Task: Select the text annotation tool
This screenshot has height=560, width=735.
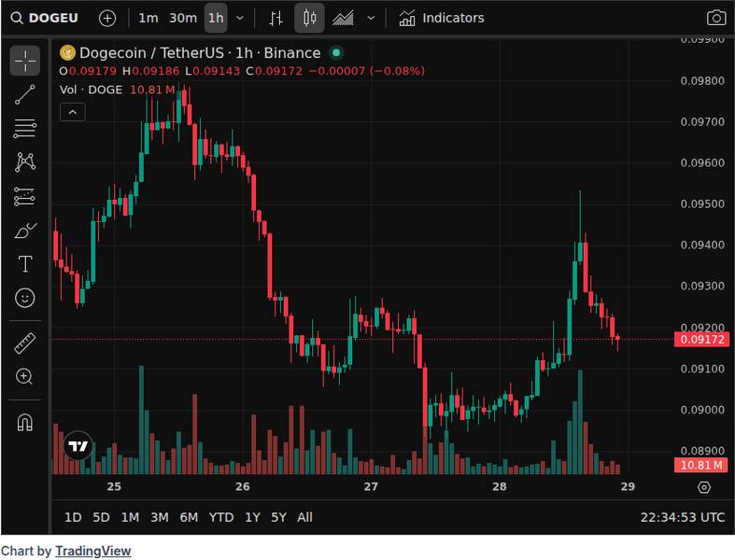Action: 25,264
